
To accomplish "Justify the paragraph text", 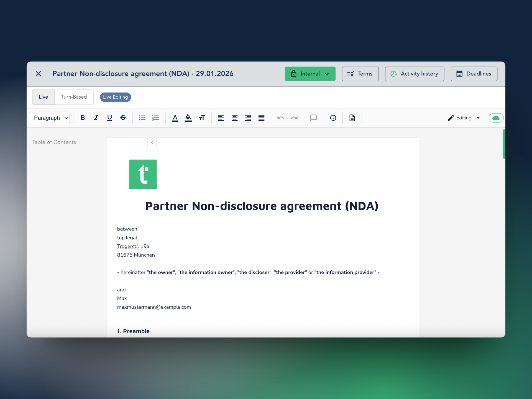I will point(261,118).
